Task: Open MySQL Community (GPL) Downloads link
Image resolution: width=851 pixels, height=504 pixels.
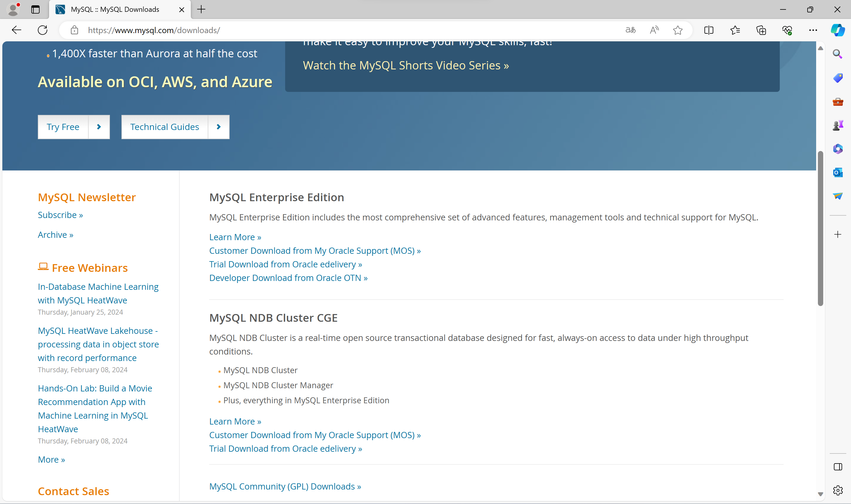Action: tap(285, 486)
